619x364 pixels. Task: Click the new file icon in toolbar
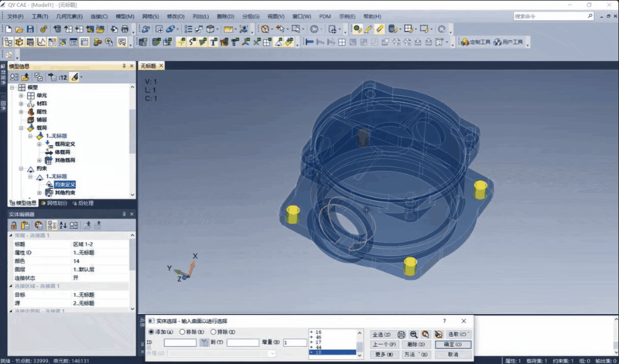[x=8, y=29]
